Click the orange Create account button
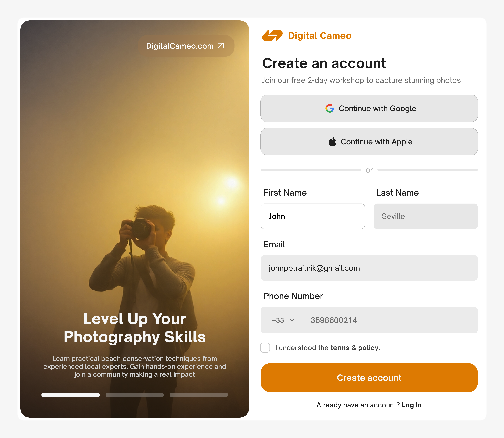The height and width of the screenshot is (438, 504). 369,378
